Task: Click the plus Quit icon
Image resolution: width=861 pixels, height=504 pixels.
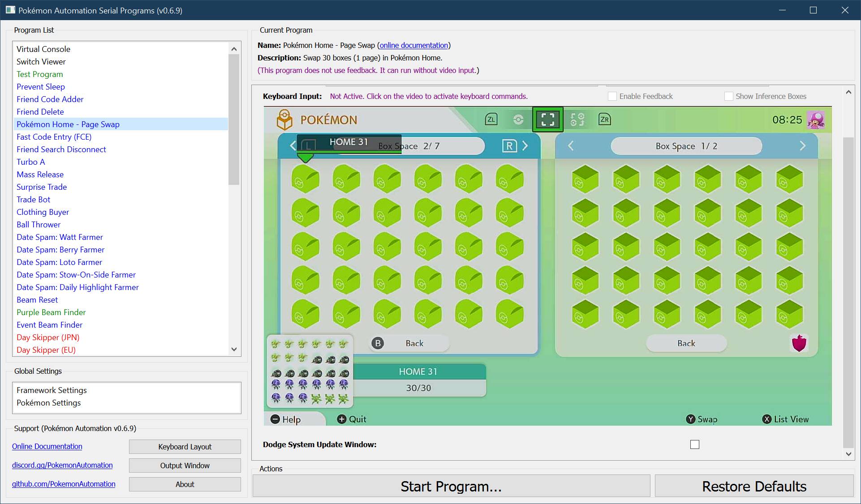Action: coord(341,419)
